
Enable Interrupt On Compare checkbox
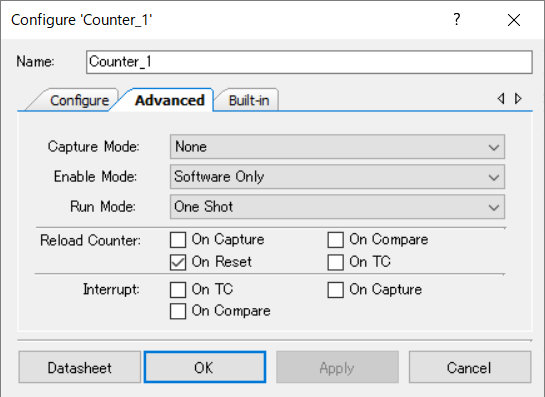[x=178, y=311]
